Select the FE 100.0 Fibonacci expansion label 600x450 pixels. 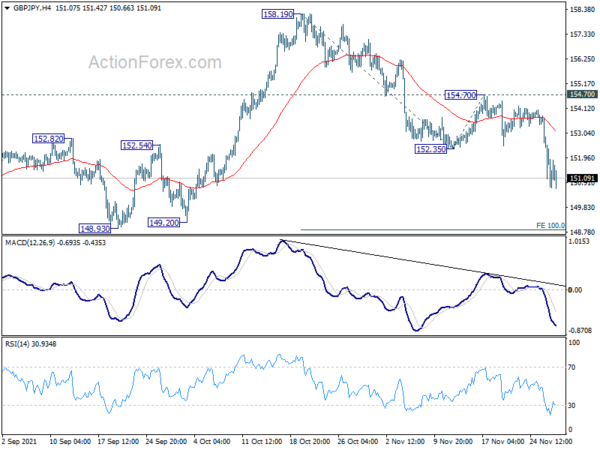(550, 225)
